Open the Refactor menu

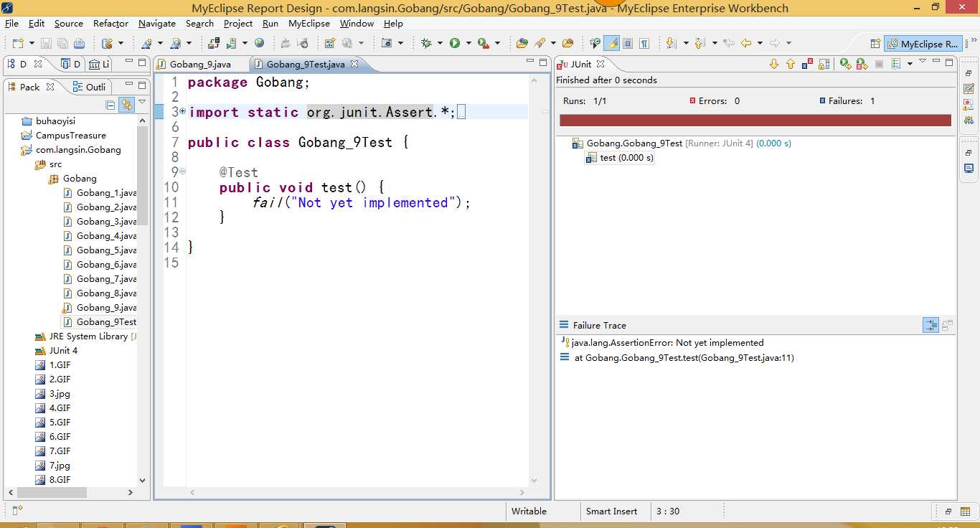click(x=110, y=24)
